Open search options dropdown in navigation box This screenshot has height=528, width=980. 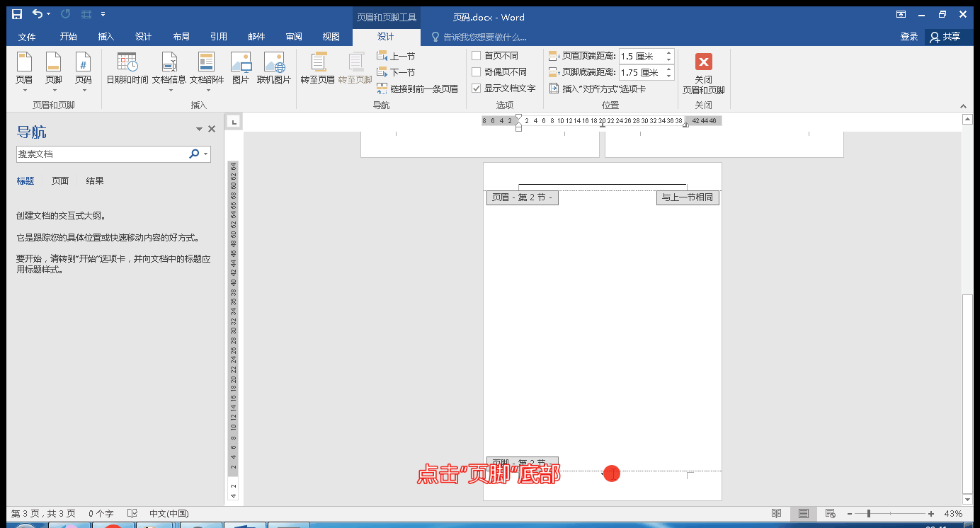[206, 154]
